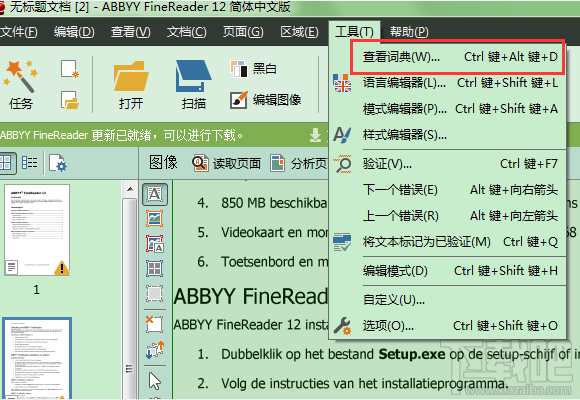Select the arrow pointer selection tool

coord(155,380)
